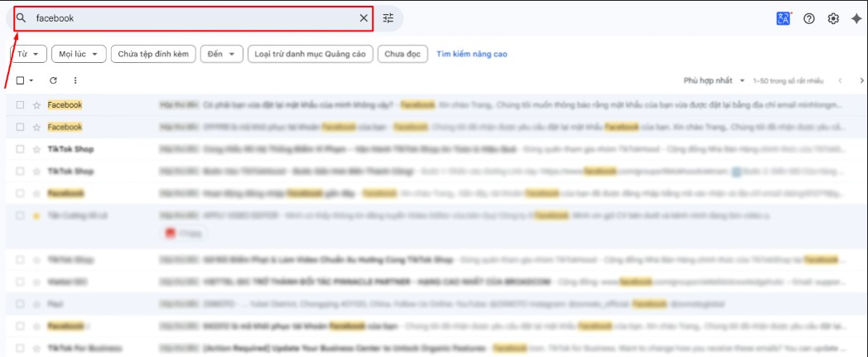Clear the search text with X
Image resolution: width=868 pixels, height=357 pixels.
[x=364, y=18]
